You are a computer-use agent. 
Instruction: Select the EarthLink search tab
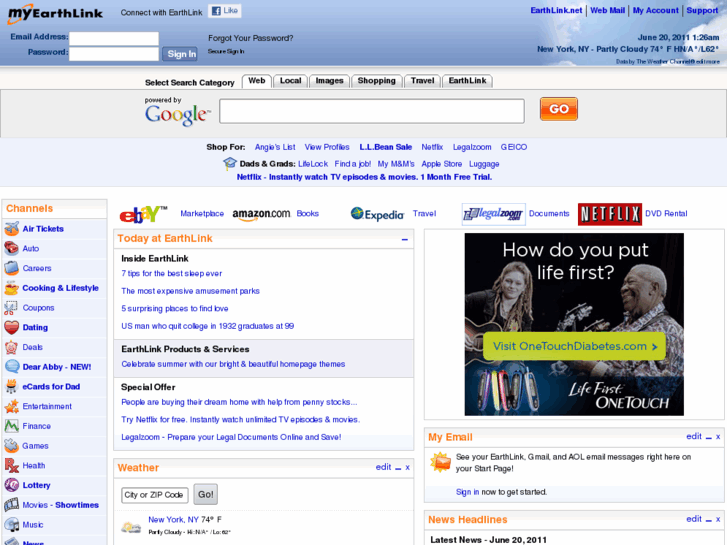point(467,81)
